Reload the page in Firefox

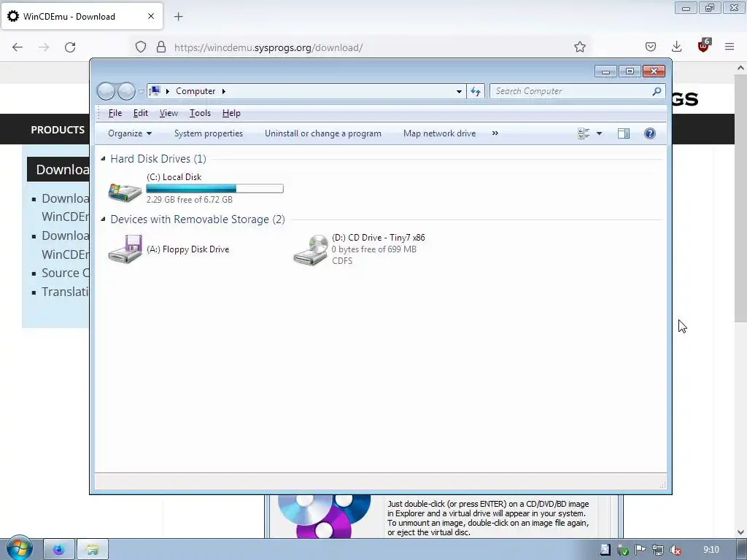[70, 47]
